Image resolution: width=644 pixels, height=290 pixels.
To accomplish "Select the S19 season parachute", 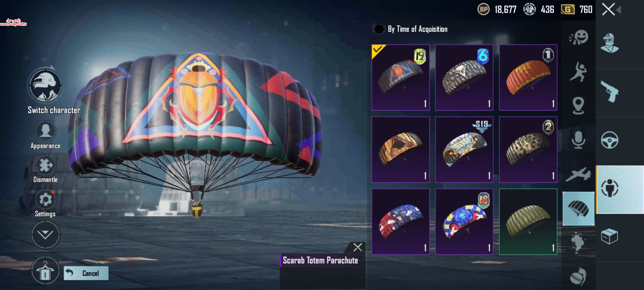I will point(464,150).
